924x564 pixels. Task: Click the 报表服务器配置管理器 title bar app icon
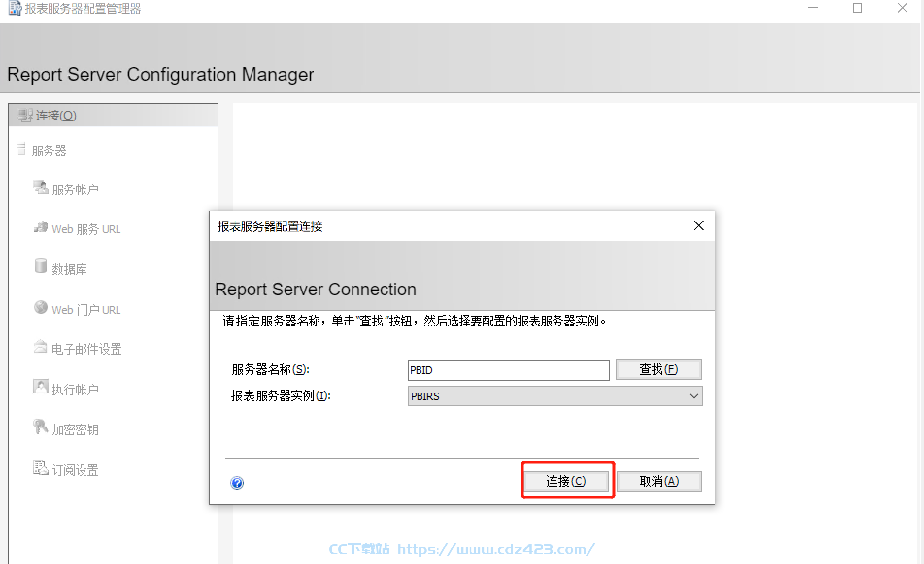15,8
